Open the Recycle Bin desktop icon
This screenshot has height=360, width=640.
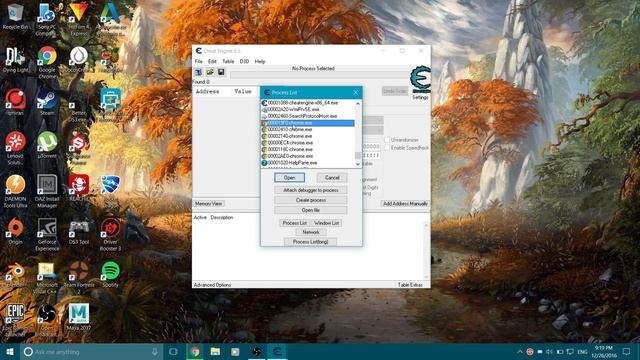point(16,16)
